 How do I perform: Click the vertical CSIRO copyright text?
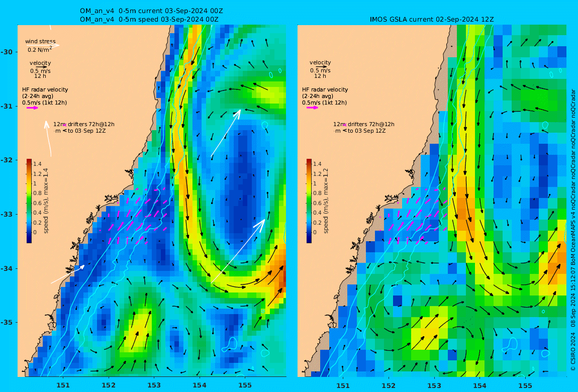tap(573, 230)
